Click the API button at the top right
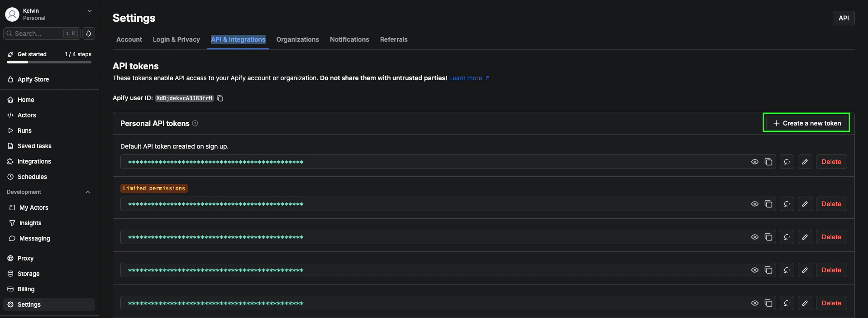 [x=844, y=18]
